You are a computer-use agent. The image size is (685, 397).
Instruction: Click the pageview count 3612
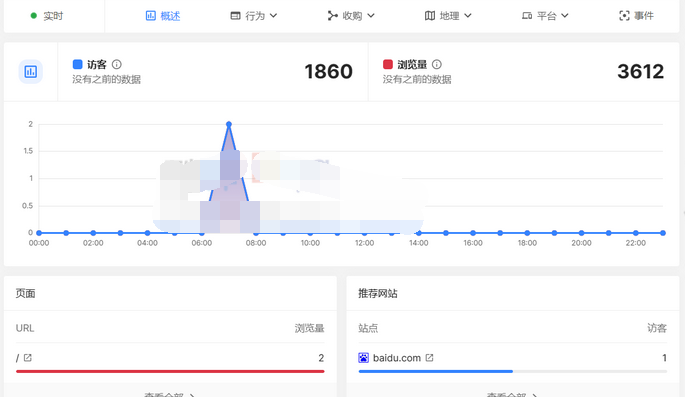pos(640,72)
